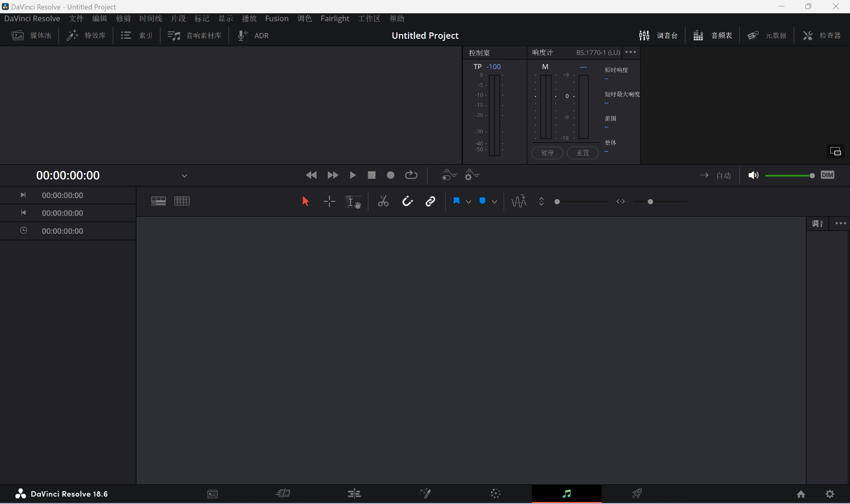850x504 pixels.
Task: Click the vertical zoom arrows icon
Action: pyautogui.click(x=541, y=201)
